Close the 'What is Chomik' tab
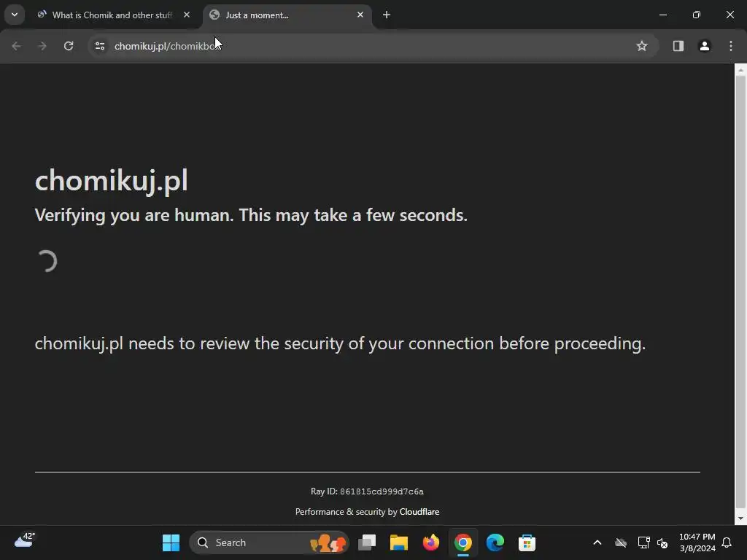Screen dimensions: 747x560 pos(187,15)
